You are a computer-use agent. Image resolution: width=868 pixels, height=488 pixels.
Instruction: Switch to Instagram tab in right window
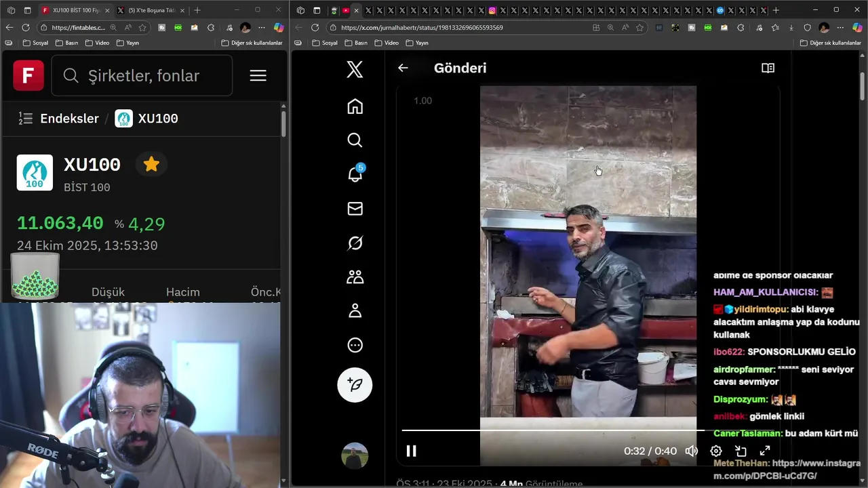[492, 10]
